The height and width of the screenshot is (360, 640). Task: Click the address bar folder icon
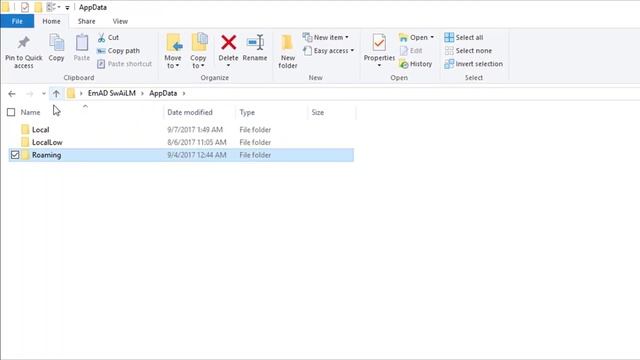[x=71, y=93]
